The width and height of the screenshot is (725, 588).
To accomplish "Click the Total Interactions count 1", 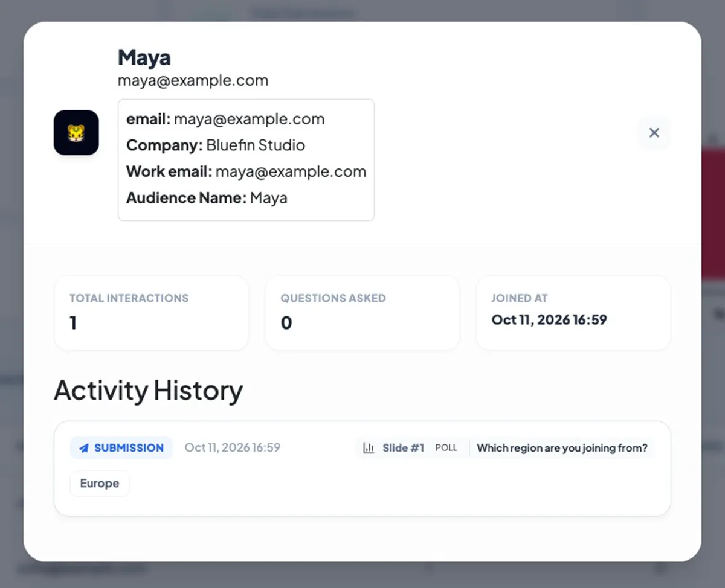I will 73,323.
